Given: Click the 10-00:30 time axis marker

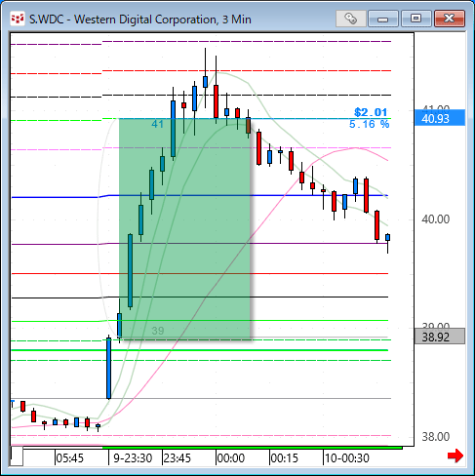Looking at the screenshot, I should 347,458.
